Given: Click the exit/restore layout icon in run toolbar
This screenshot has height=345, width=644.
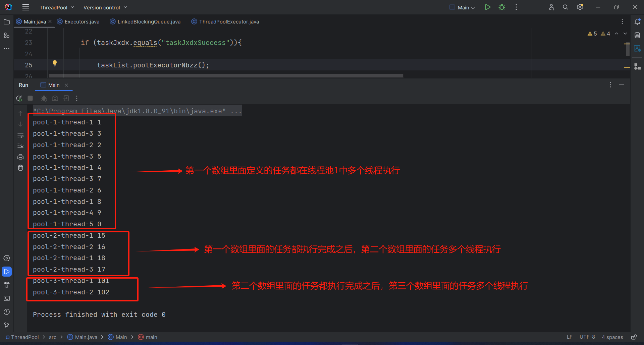Looking at the screenshot, I should [x=66, y=98].
